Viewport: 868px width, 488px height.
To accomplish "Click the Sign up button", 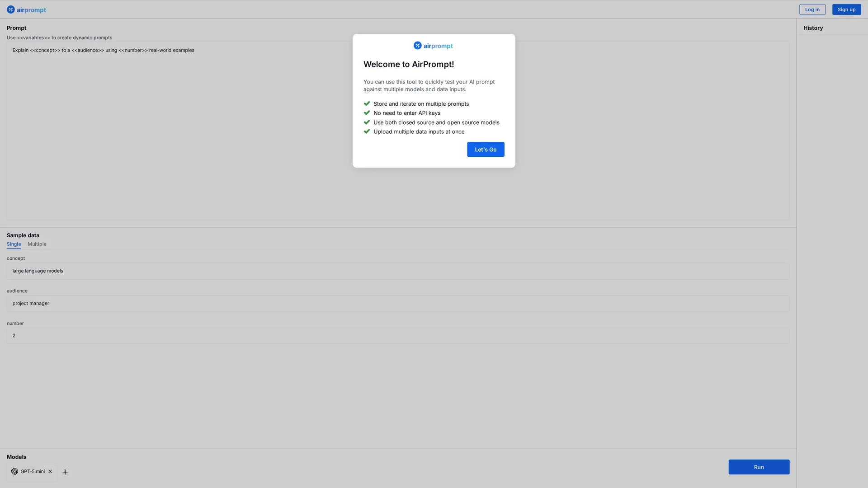I will 846,9.
